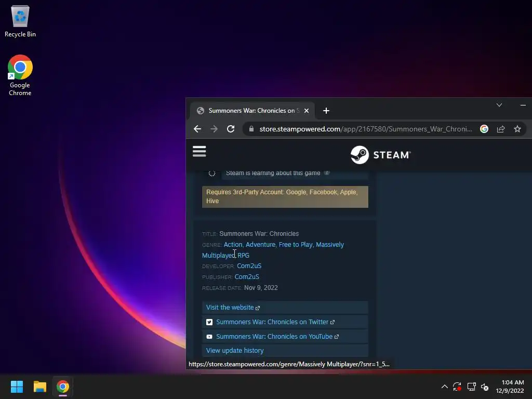Click the sync update tray icon

(x=457, y=387)
